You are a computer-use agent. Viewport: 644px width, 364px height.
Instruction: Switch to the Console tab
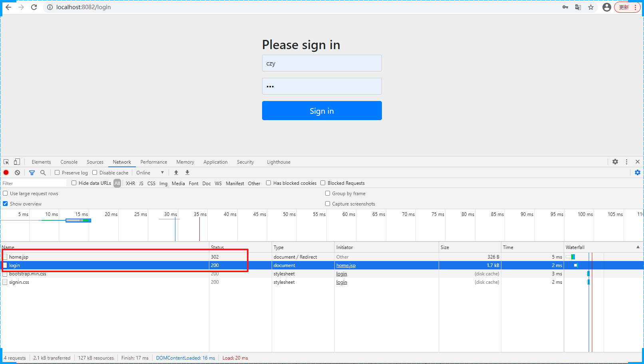coord(69,162)
